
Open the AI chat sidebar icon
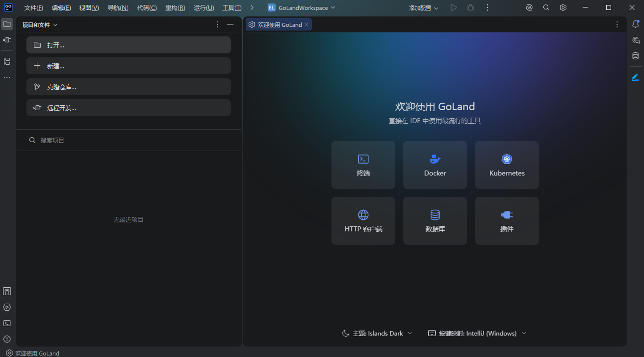tap(636, 40)
